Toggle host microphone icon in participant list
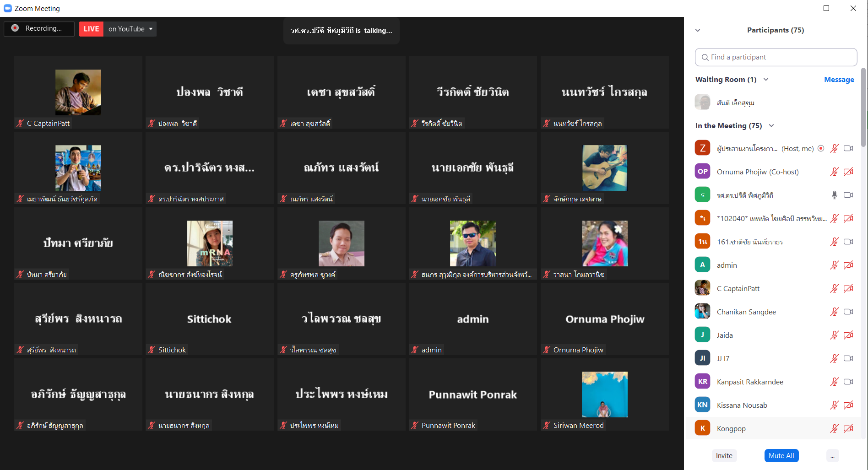The image size is (868, 470). (x=835, y=148)
